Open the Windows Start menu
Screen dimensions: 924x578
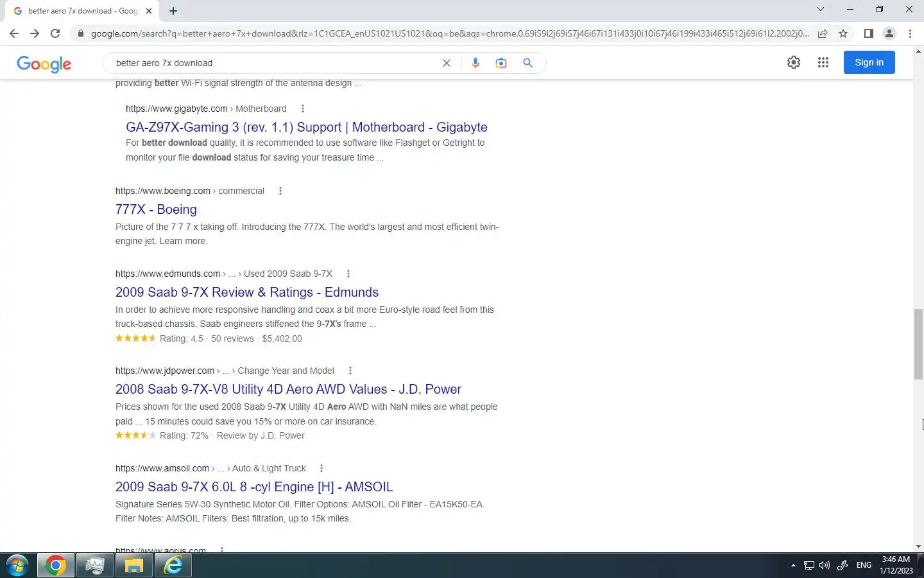pyautogui.click(x=17, y=566)
